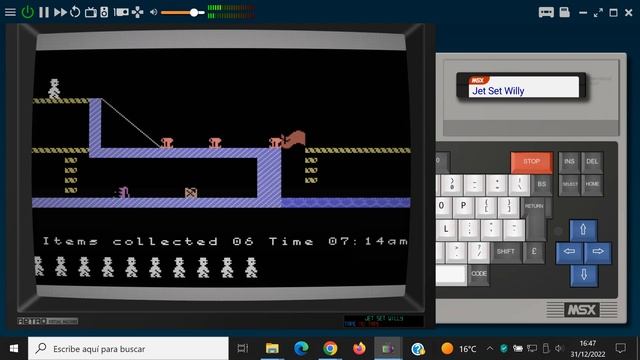
Task: Open the clock showing 16:47 31/12/2022
Action: click(588, 349)
